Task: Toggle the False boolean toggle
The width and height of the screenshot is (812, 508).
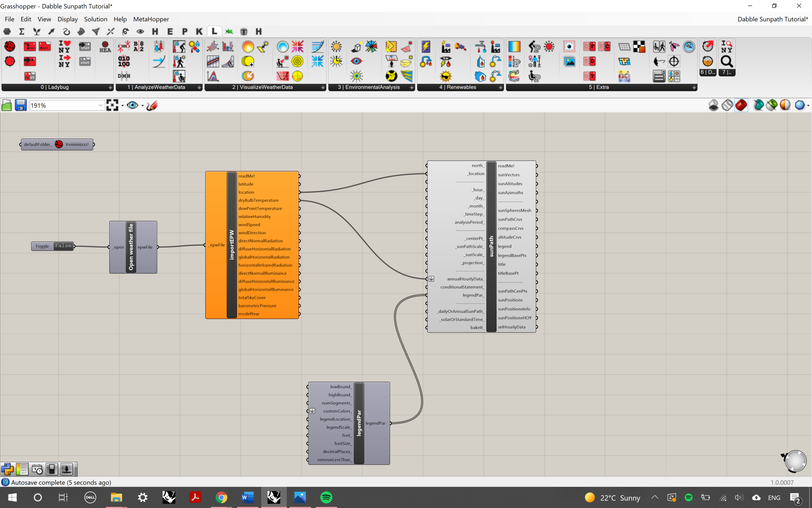Action: 63,246
